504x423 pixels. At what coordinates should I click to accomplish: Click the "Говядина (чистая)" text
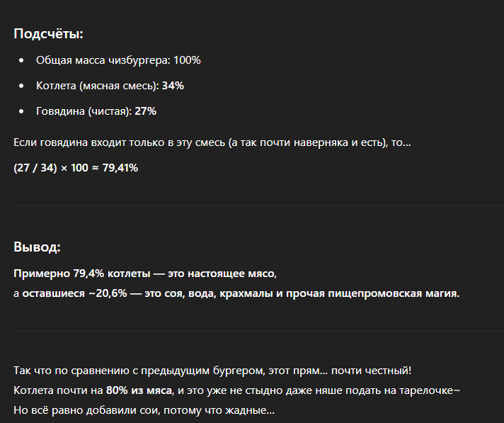(x=84, y=111)
